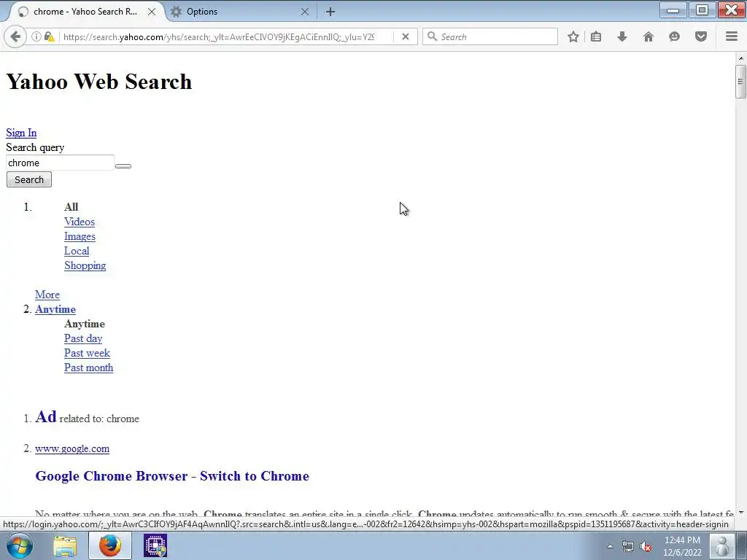Open the Downloads arrow icon
This screenshot has width=747, height=560.
pyautogui.click(x=622, y=36)
